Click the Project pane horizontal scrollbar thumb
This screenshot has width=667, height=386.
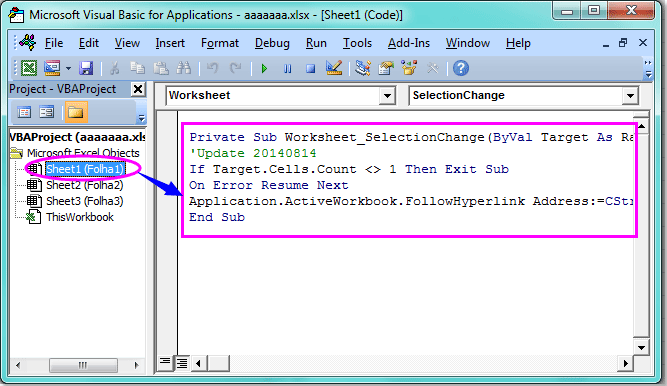pos(83,365)
